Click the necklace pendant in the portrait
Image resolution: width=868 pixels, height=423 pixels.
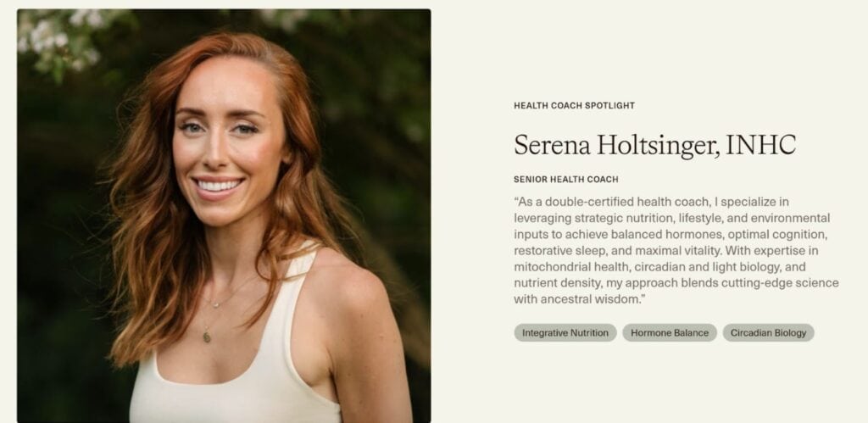click(x=207, y=336)
